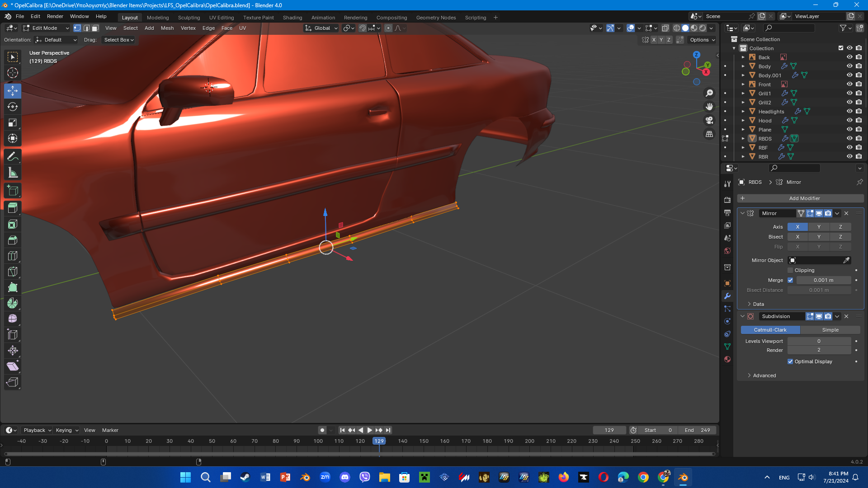Hide the Headlights object in outliner
The height and width of the screenshot is (488, 868).
[849, 111]
